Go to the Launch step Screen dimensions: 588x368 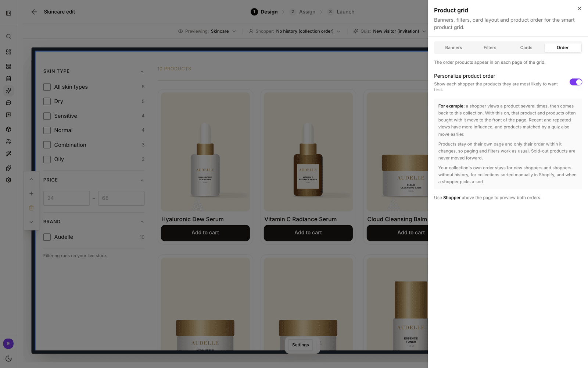pos(341,12)
